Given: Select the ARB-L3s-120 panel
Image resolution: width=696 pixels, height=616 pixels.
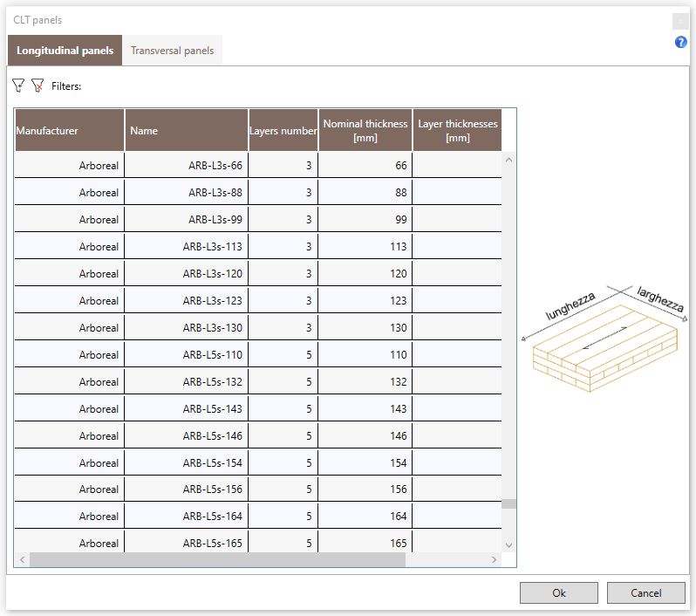Looking at the screenshot, I should coord(213,274).
